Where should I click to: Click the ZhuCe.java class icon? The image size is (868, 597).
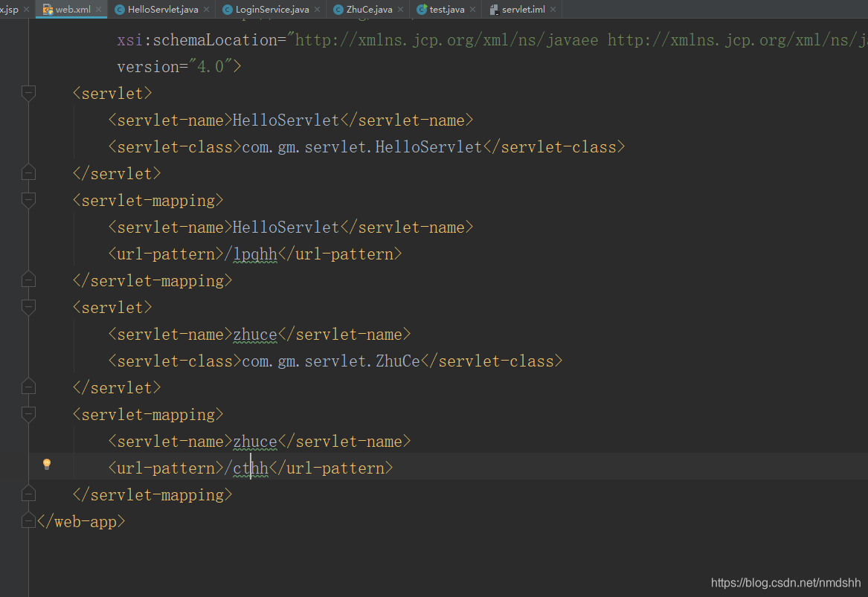[x=338, y=10]
